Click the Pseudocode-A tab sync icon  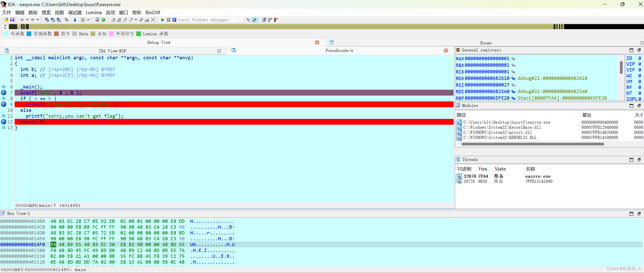tap(234, 50)
